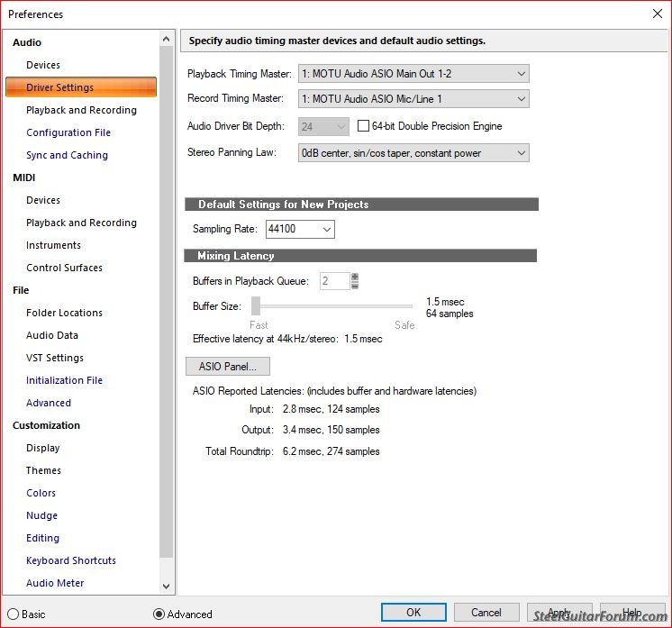The height and width of the screenshot is (628, 672).
Task: Open Stereo Panning Law dropdown
Action: point(413,153)
